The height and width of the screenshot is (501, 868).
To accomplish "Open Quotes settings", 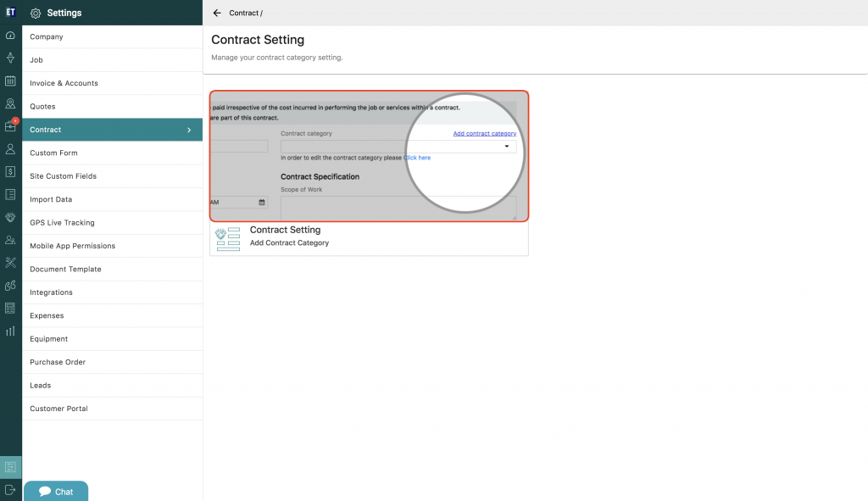I will (x=113, y=106).
